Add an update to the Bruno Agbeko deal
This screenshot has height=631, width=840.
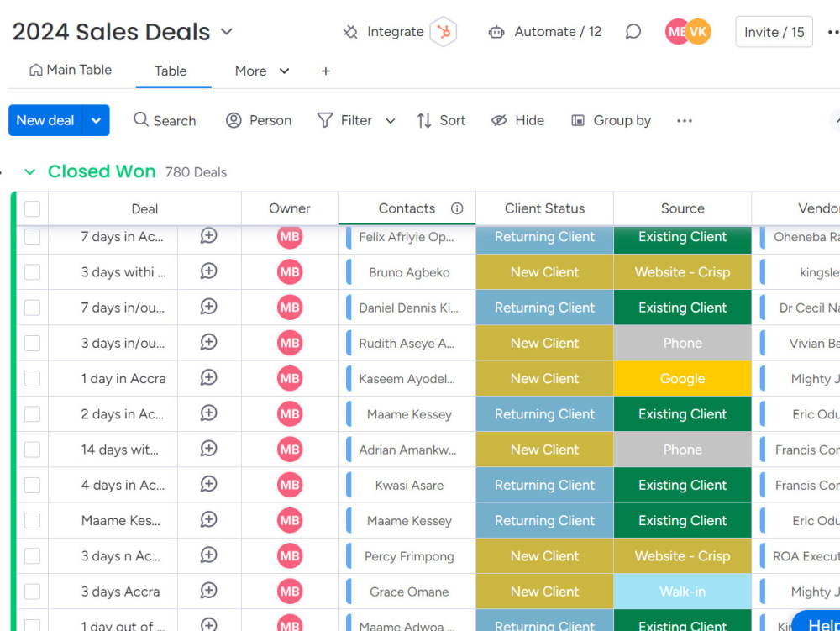pyautogui.click(x=208, y=271)
